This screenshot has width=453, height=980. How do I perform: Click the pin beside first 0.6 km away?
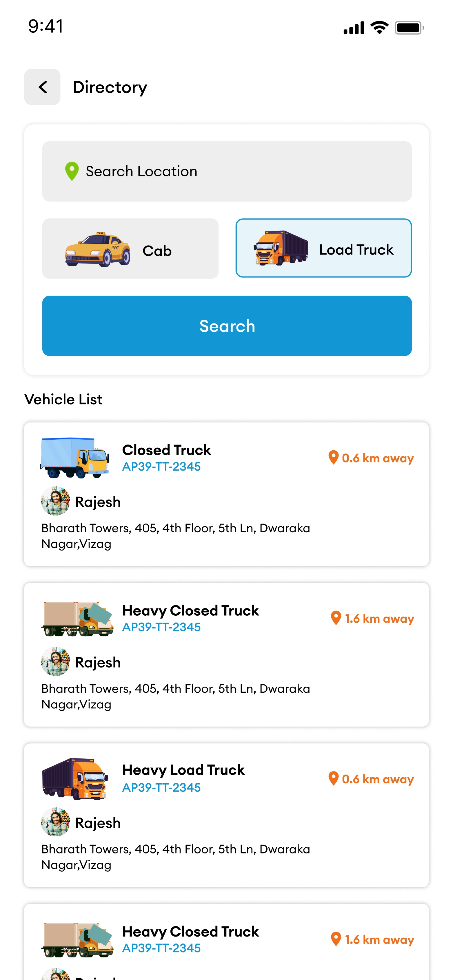coord(334,458)
